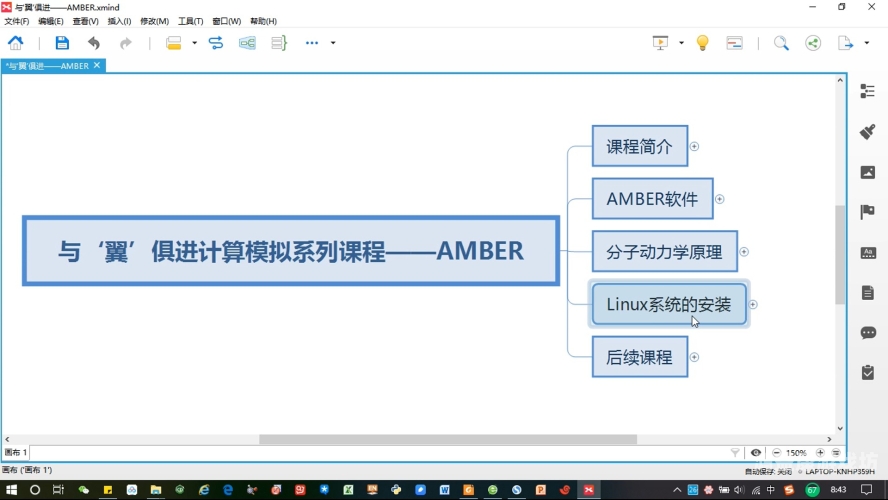
Task: Expand the Linux系统的安装 topic
Action: coord(753,305)
